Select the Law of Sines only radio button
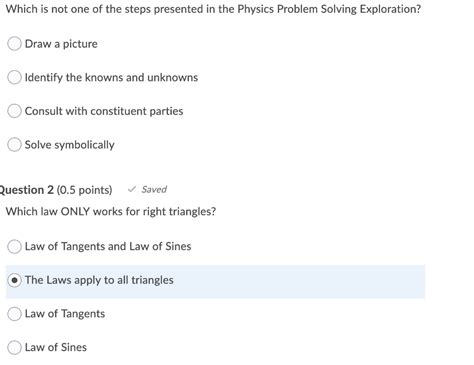Image resolution: width=474 pixels, height=365 pixels. click(14, 347)
